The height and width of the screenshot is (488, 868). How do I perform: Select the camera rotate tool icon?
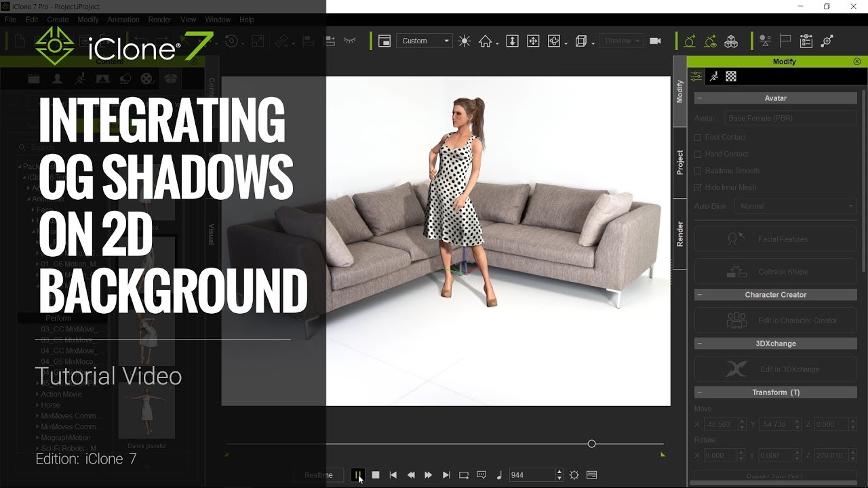point(554,41)
